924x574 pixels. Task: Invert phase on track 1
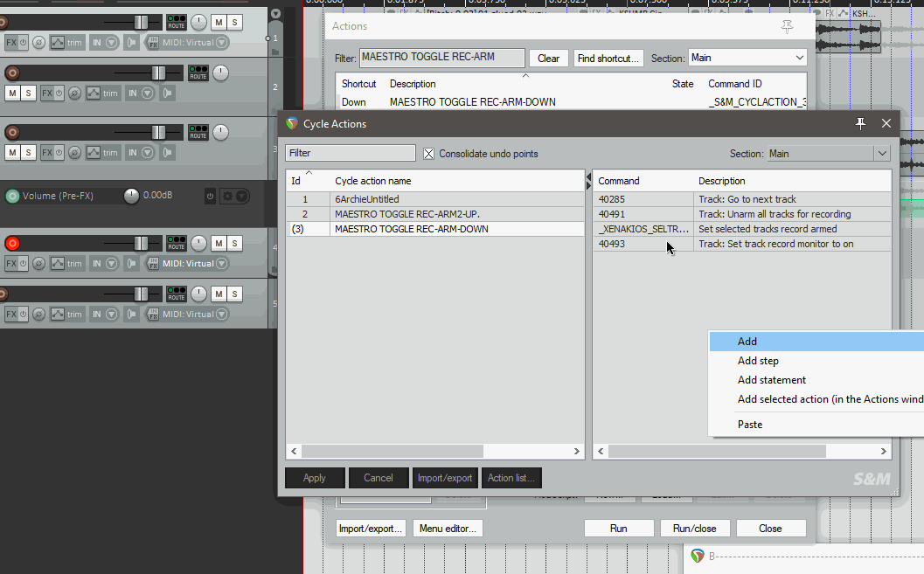pos(38,43)
